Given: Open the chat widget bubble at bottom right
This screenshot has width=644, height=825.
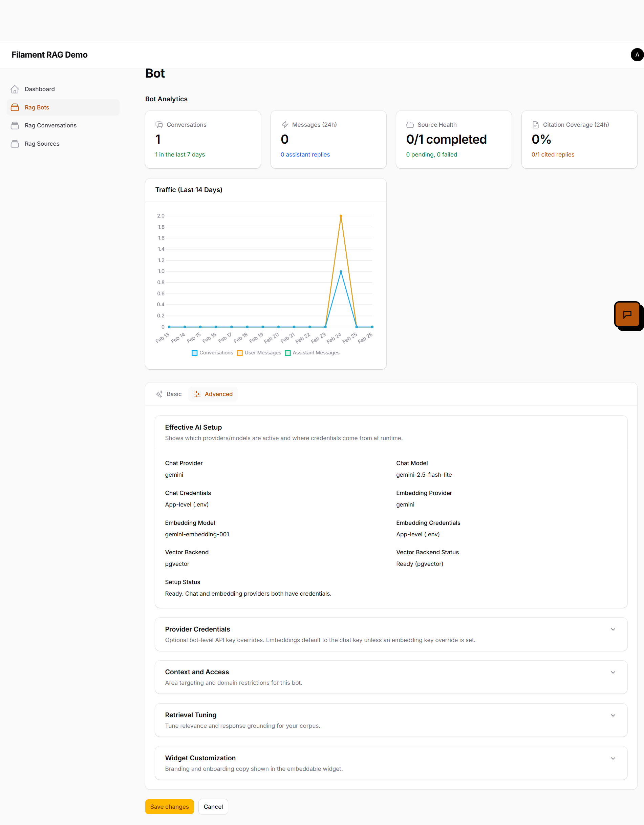Looking at the screenshot, I should pyautogui.click(x=628, y=315).
